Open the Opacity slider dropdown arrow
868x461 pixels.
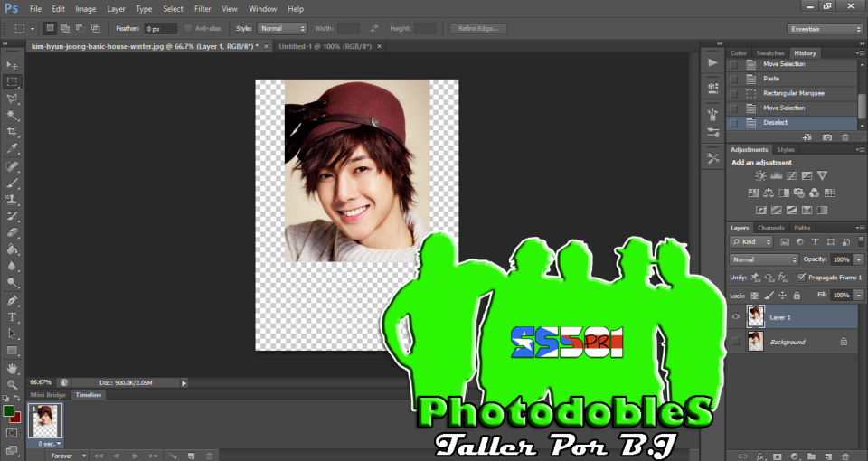coord(859,259)
